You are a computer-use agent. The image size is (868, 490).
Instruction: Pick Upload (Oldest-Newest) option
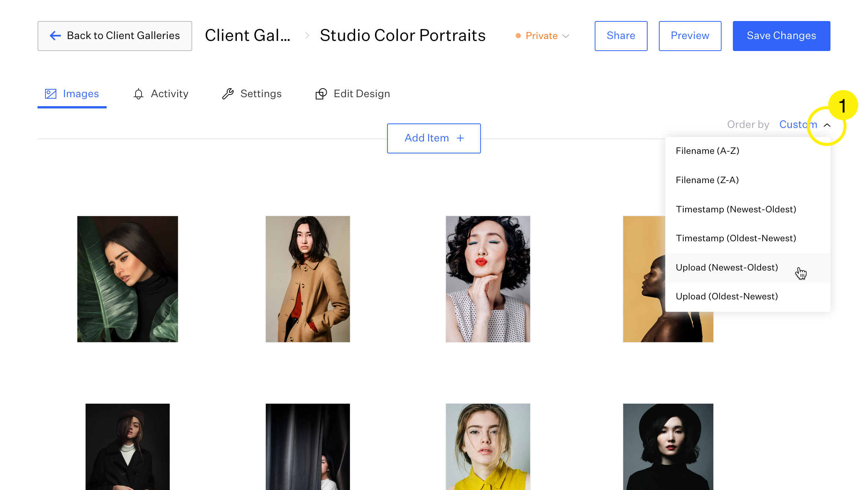click(x=726, y=296)
